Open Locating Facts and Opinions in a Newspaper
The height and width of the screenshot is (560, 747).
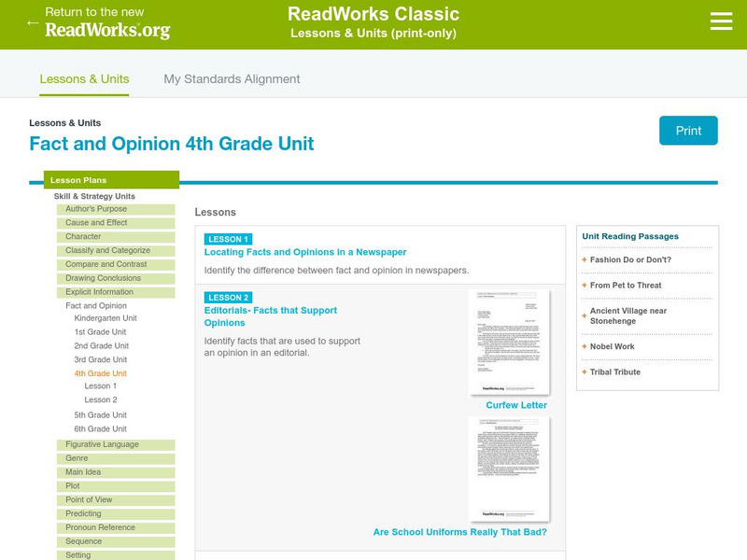click(305, 252)
